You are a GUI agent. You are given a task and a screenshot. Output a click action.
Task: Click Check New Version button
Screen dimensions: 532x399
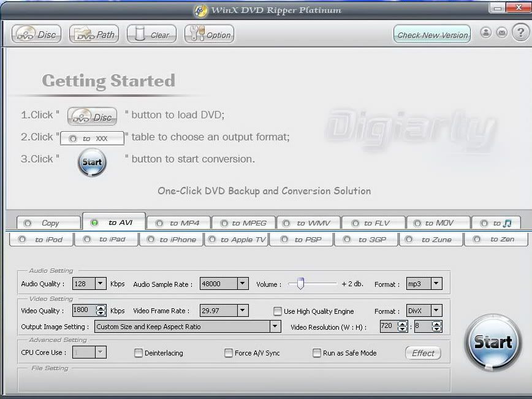(x=432, y=34)
